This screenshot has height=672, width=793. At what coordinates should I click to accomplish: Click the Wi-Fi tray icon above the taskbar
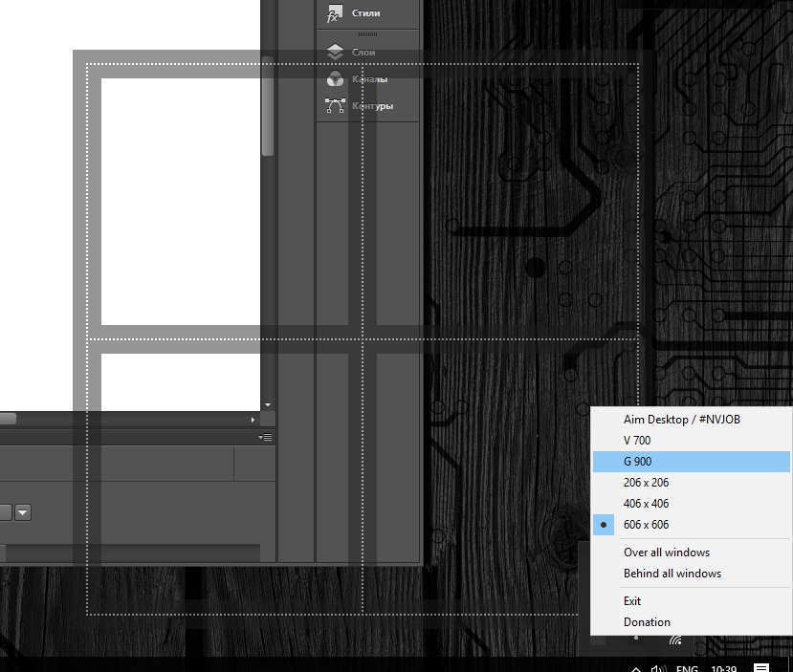click(675, 639)
